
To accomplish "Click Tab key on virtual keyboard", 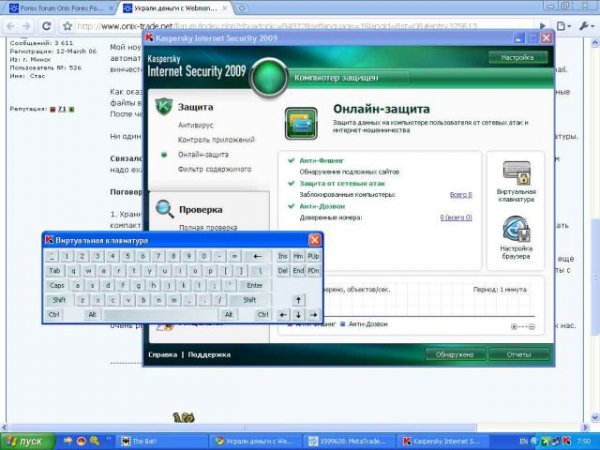I will pos(55,271).
